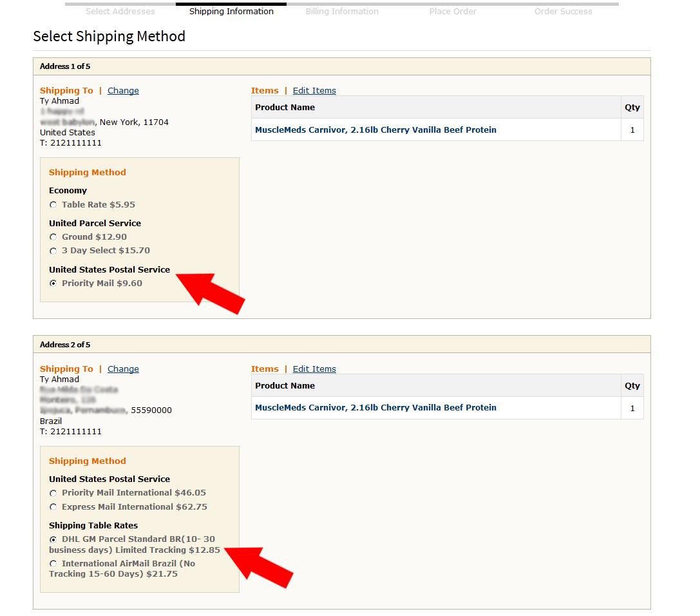Screen dimensions: 700x616
Task: Open Edit Items link in Address 2
Action: [314, 369]
